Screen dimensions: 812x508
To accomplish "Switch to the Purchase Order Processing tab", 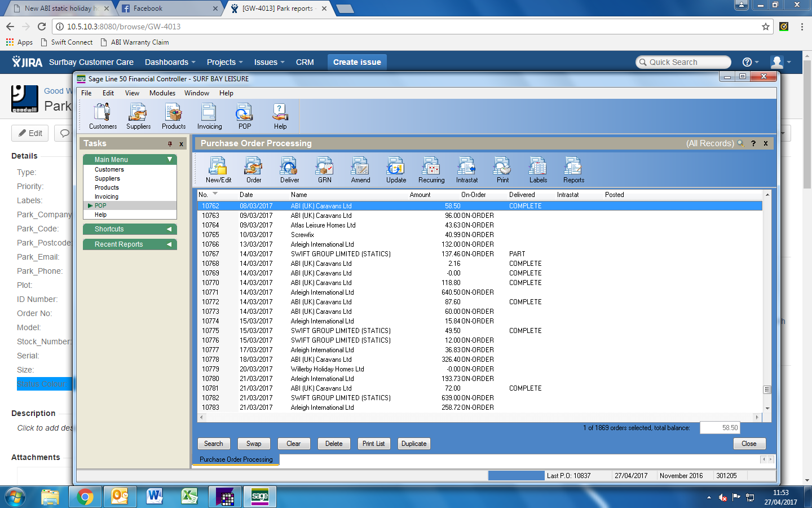I will point(236,459).
